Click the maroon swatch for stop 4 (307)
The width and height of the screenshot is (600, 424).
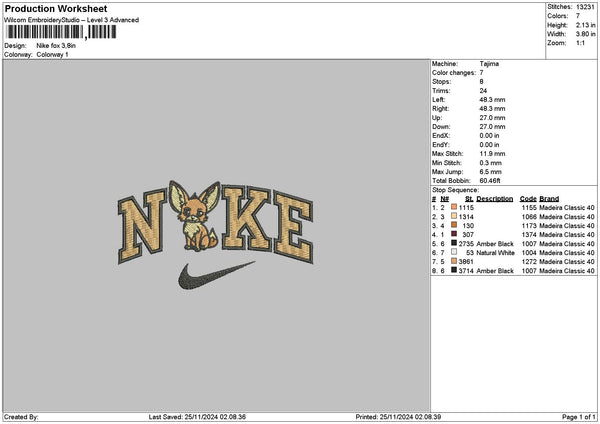[454, 234]
